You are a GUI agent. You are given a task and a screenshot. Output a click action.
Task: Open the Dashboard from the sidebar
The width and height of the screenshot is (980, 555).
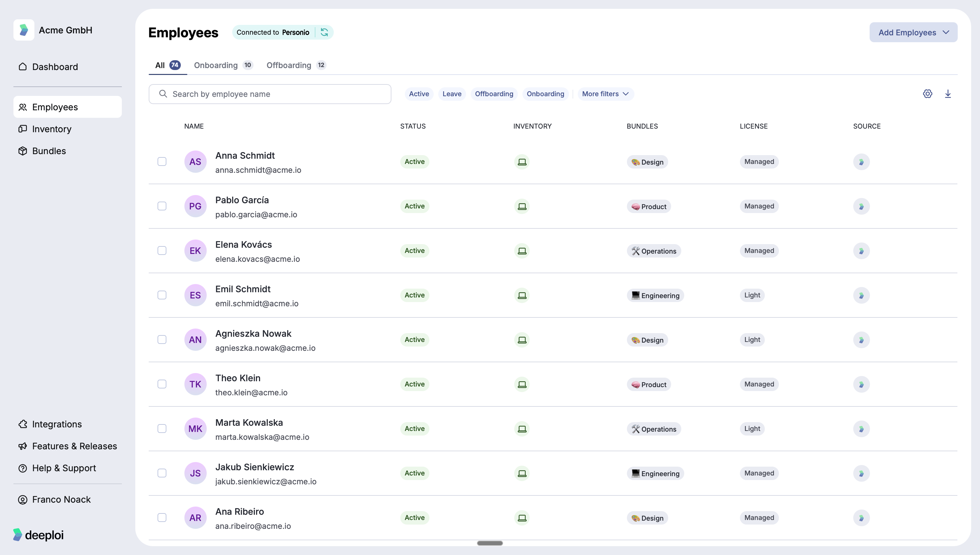55,67
